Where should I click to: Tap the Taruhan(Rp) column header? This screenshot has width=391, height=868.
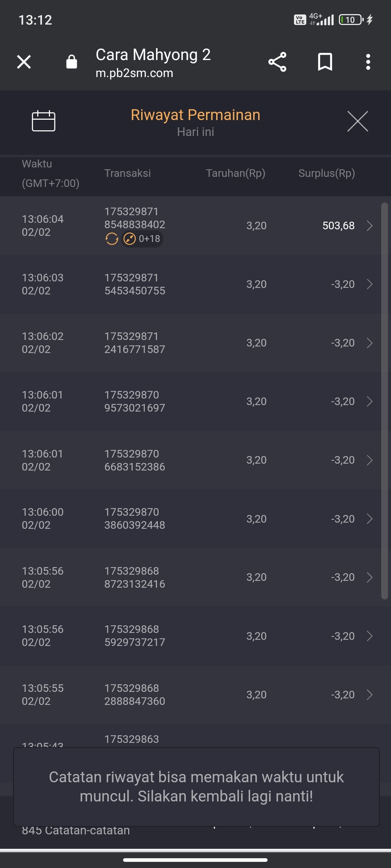236,173
